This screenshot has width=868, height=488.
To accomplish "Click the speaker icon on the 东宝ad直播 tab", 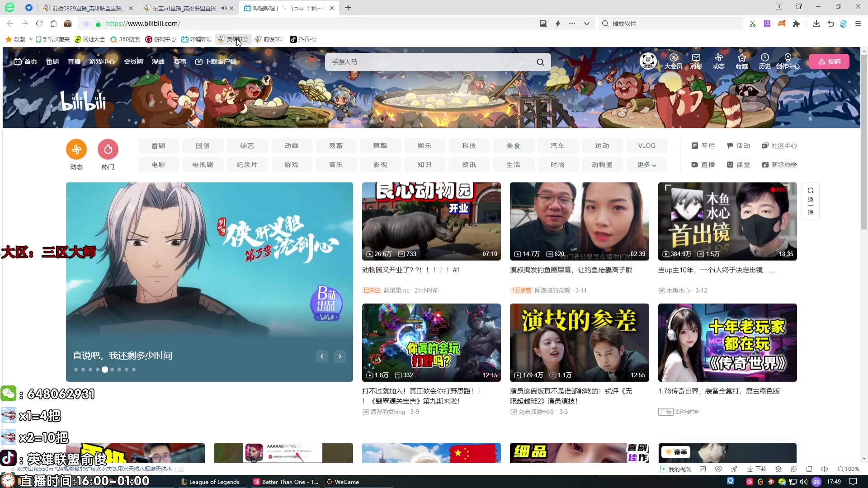I will click(224, 8).
